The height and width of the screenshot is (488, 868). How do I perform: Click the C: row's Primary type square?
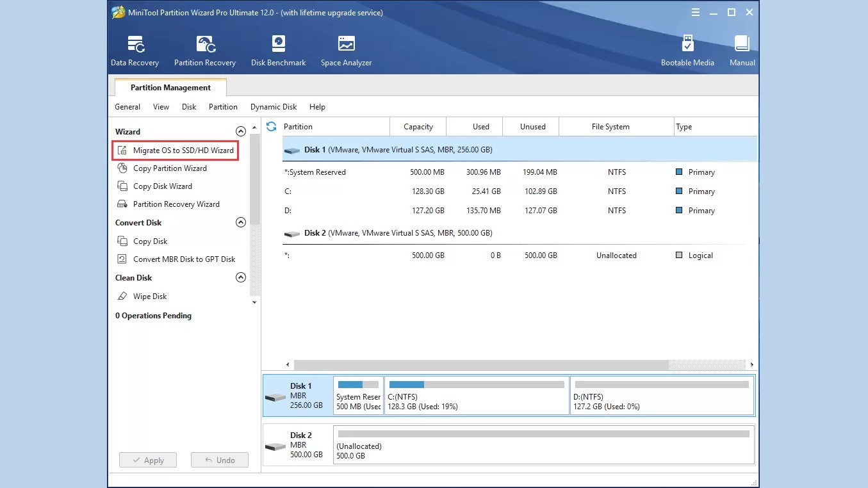tap(679, 191)
